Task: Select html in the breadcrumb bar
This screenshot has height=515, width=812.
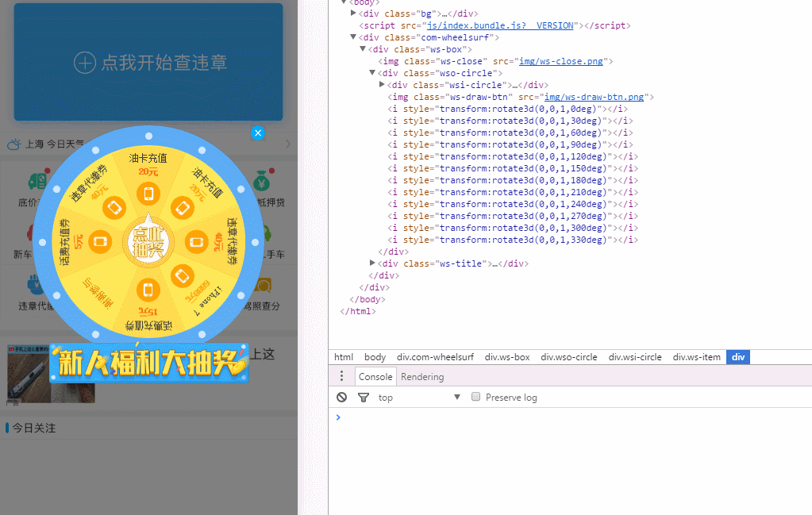Action: click(x=344, y=357)
